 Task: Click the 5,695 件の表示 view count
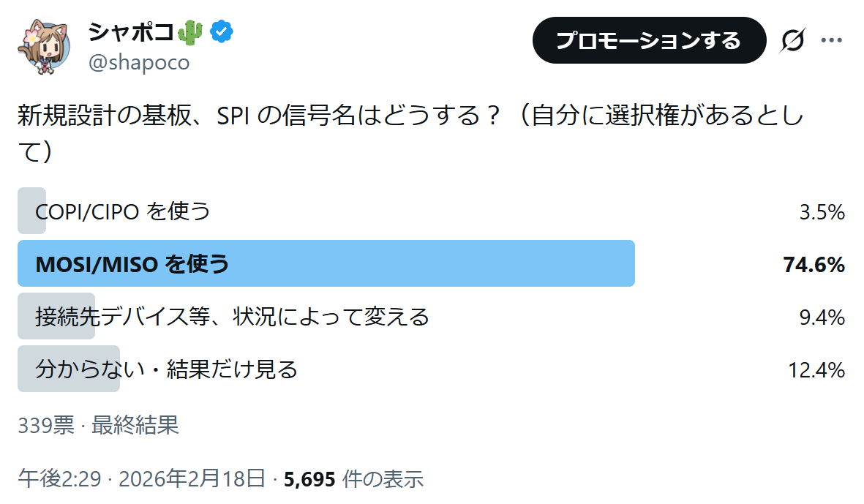353,479
